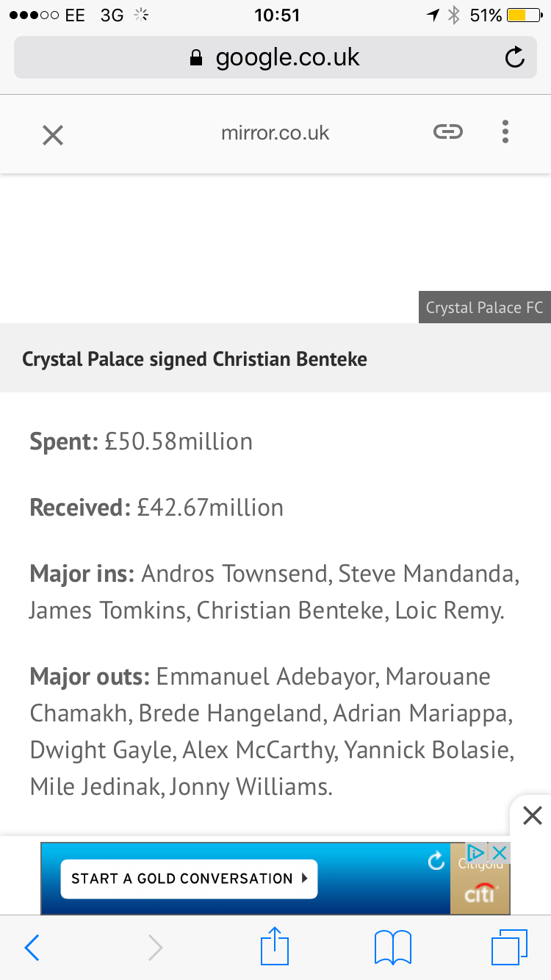The height and width of the screenshot is (980, 551).
Task: Go back with Safari's left arrow
Action: [x=32, y=948]
